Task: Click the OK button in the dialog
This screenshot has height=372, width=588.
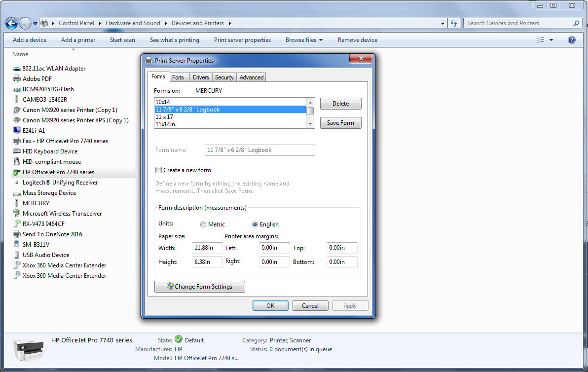Action: pyautogui.click(x=270, y=305)
